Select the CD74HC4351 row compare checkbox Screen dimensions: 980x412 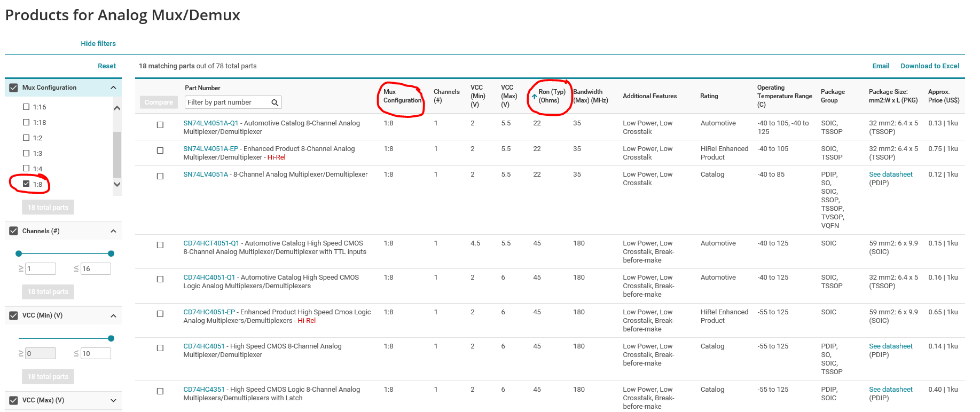click(x=160, y=391)
